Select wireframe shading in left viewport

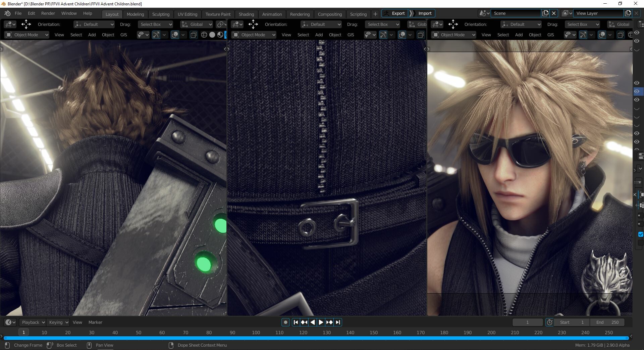click(204, 35)
